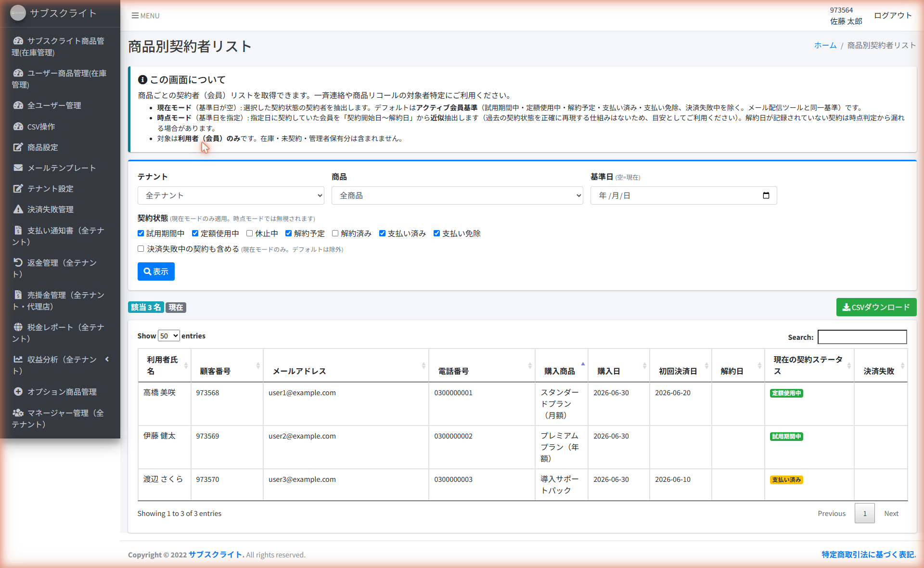Click 売掛金管理 invoice icon
Viewport: 924px width, 568px height.
(x=18, y=295)
